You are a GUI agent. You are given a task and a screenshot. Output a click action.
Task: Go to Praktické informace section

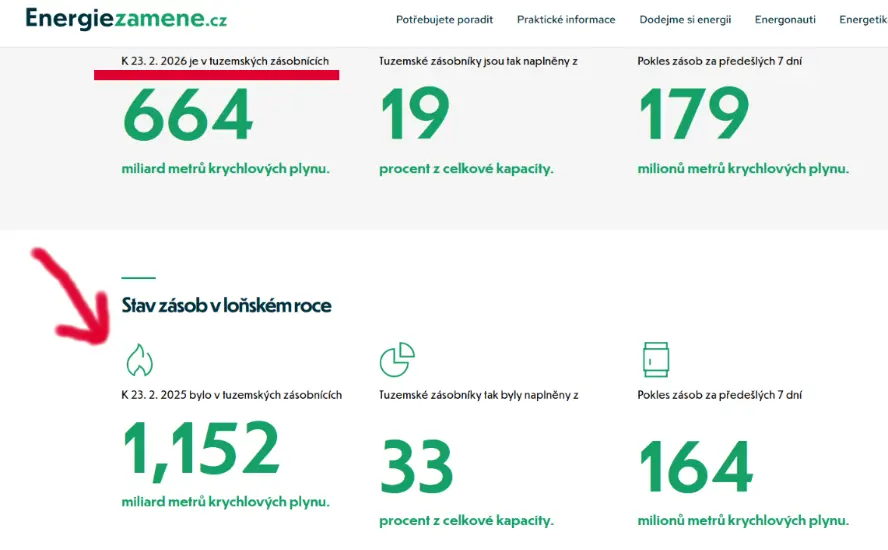[566, 20]
